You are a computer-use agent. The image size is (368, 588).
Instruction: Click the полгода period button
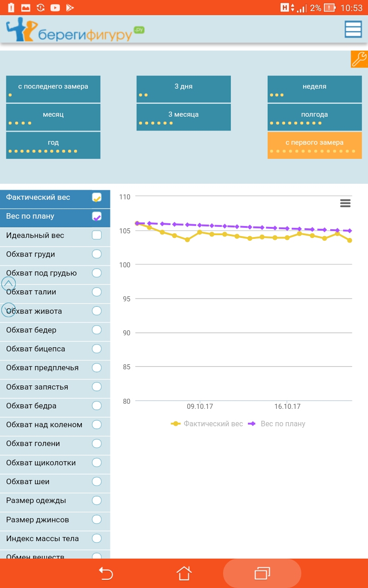click(x=315, y=117)
